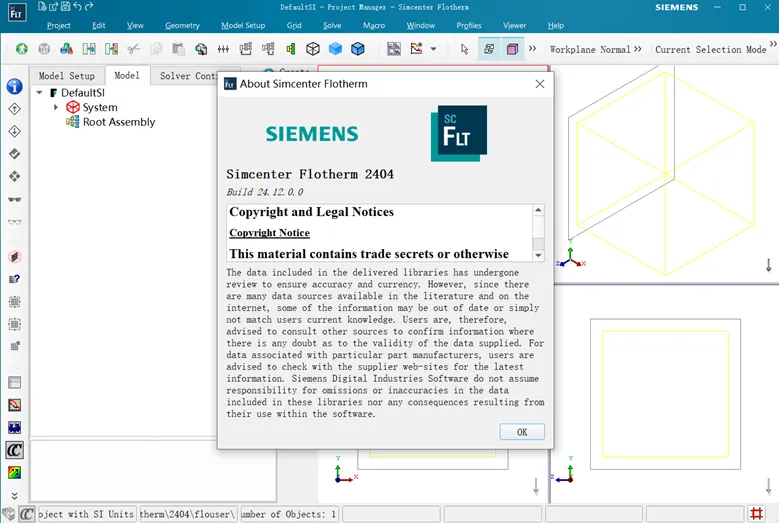The image size is (779, 523).
Task: Click the Workplane Normal toolbar label
Action: click(590, 49)
